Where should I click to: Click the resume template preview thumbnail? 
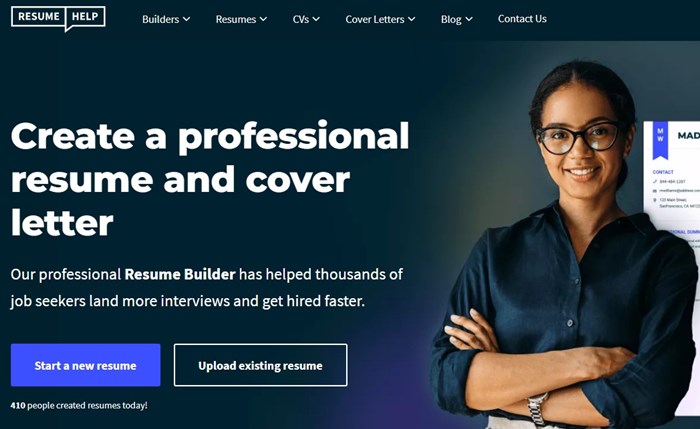(672, 268)
